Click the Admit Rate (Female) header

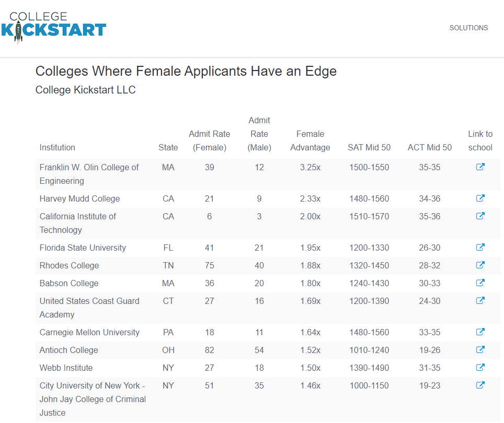[x=210, y=140]
